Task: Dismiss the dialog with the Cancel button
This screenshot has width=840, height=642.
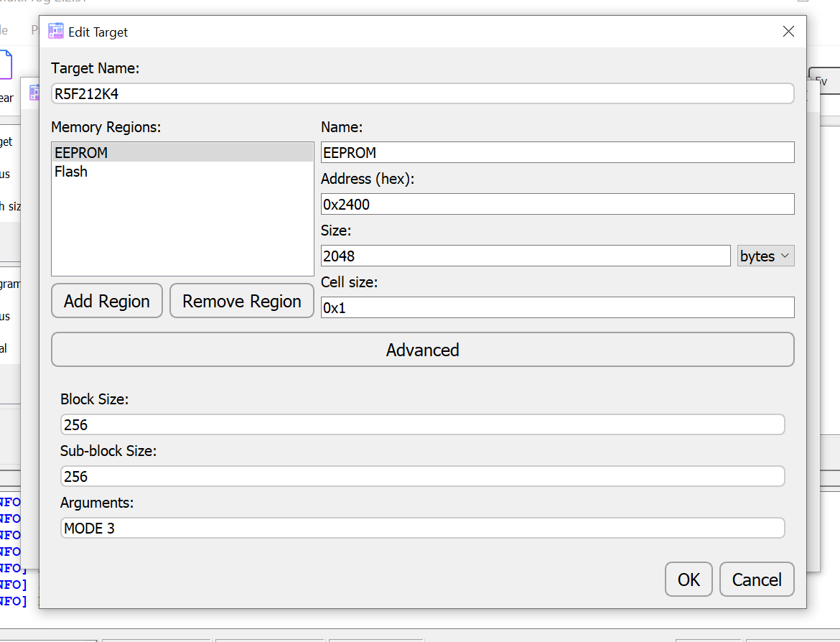Action: click(x=756, y=579)
